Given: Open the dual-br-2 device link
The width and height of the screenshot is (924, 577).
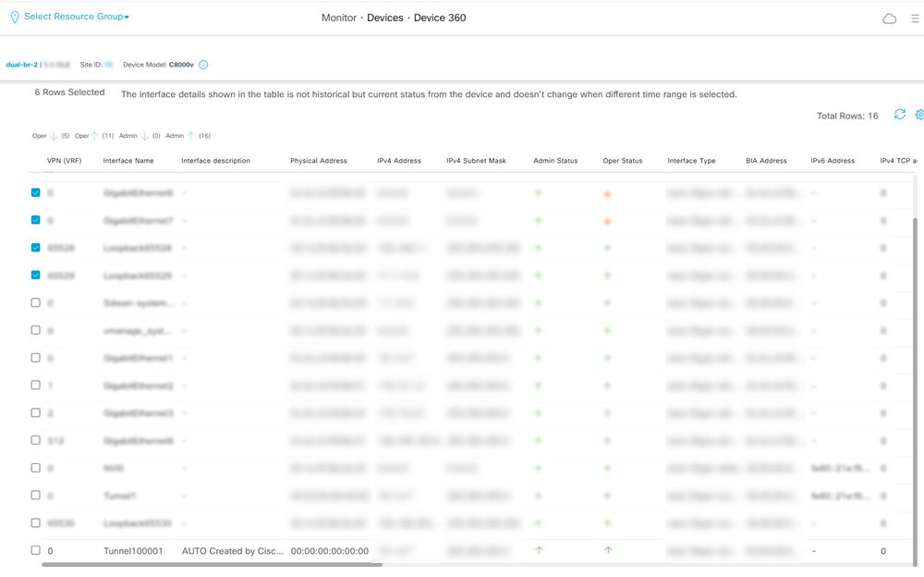Looking at the screenshot, I should 22,64.
